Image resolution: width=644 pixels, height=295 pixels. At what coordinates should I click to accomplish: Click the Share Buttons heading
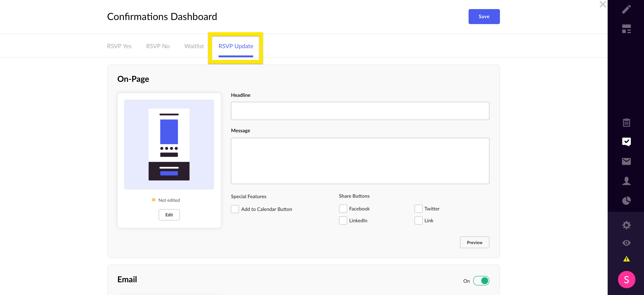pyautogui.click(x=354, y=196)
